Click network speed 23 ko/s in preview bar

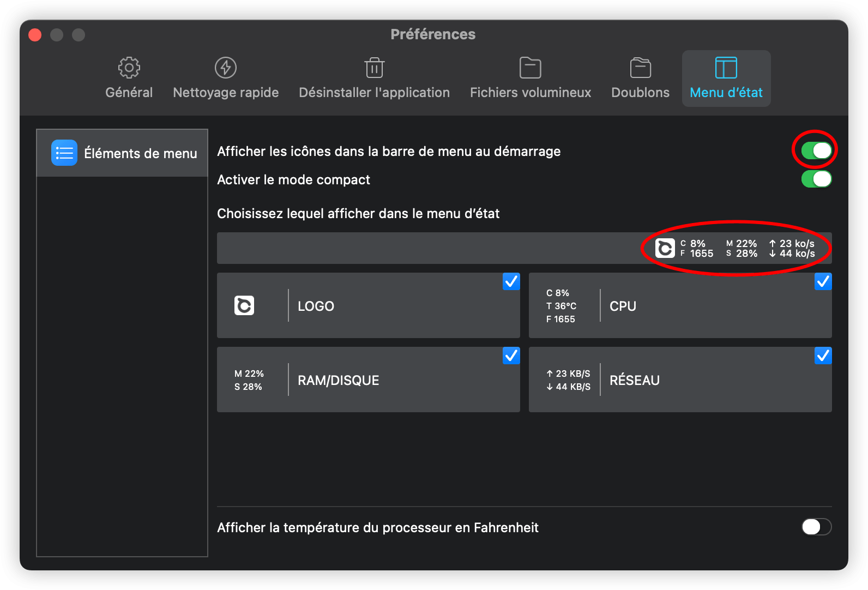792,243
